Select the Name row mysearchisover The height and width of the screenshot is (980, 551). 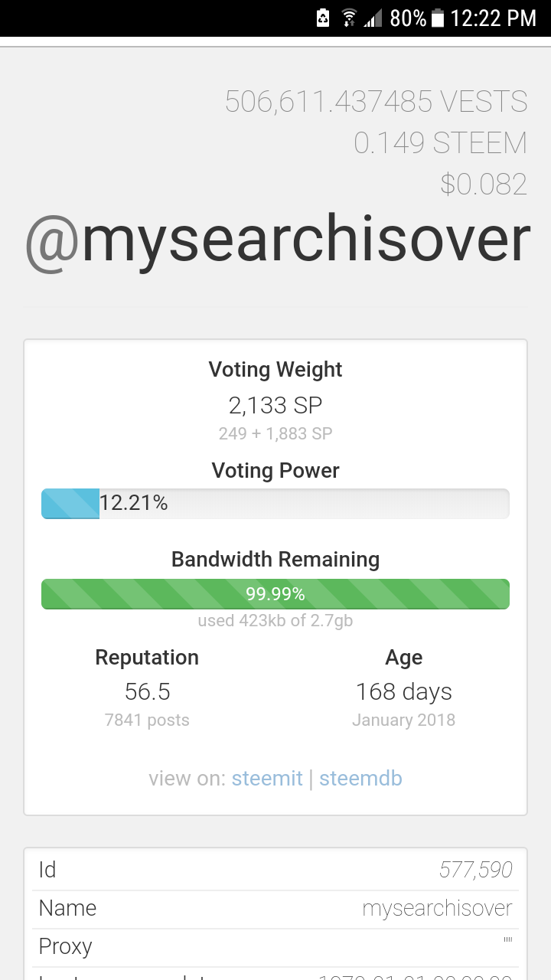point(275,909)
